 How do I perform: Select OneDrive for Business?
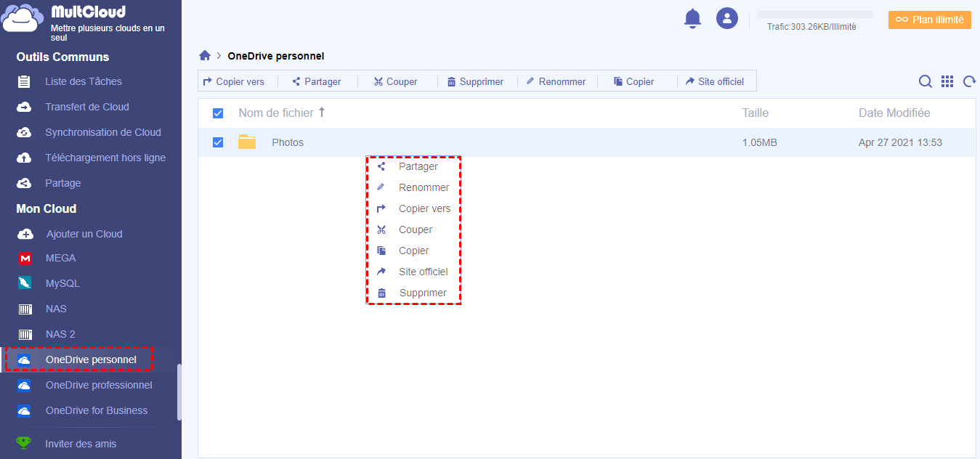tap(97, 410)
